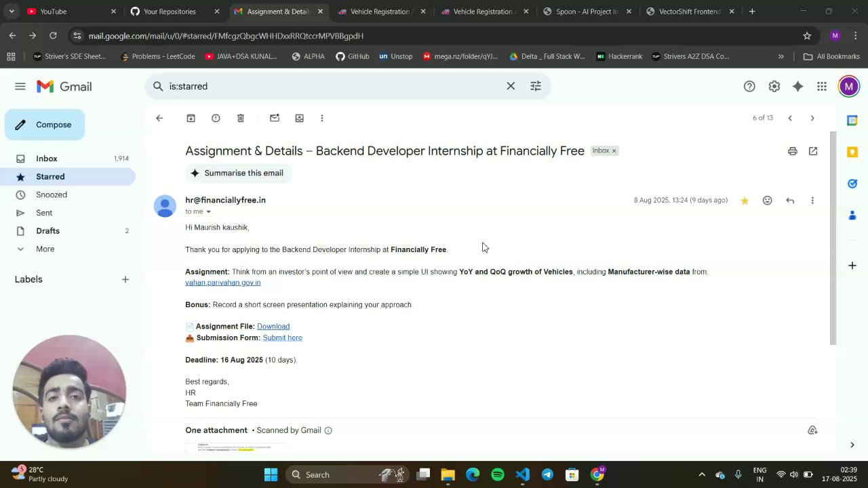Reply to hr@financiallyfree.in
The width and height of the screenshot is (868, 488).
(790, 201)
